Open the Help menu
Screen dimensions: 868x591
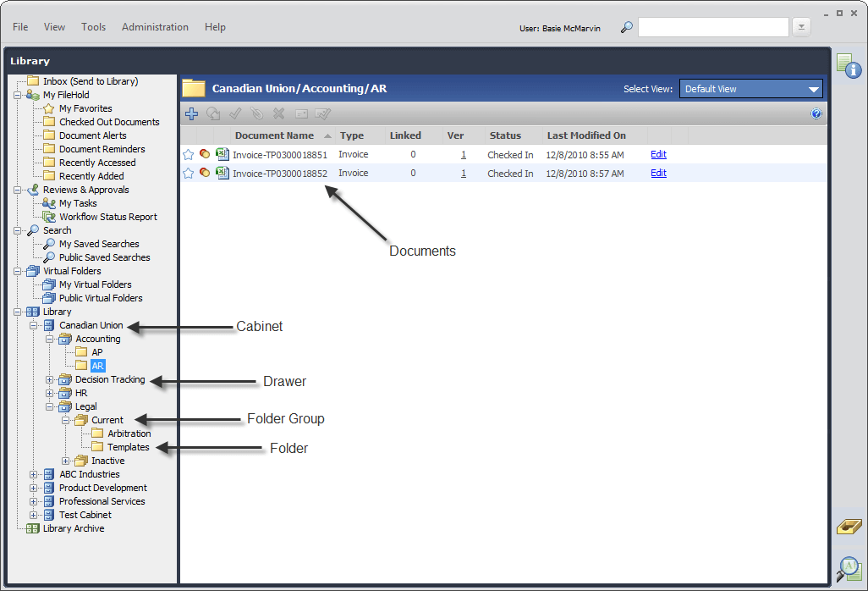[215, 27]
